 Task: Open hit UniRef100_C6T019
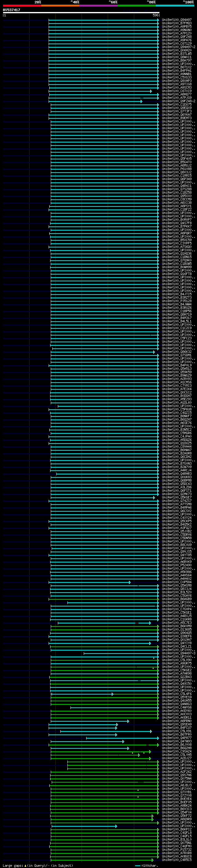pos(177,91)
